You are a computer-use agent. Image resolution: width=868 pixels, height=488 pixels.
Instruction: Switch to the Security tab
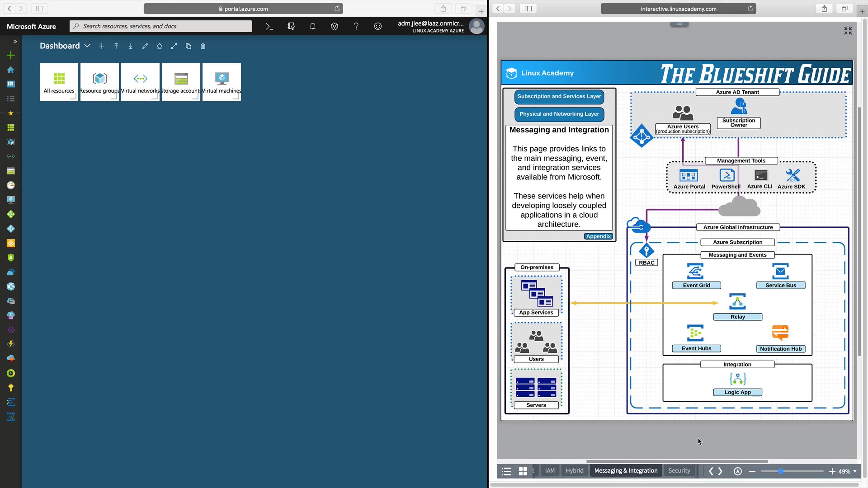679,471
